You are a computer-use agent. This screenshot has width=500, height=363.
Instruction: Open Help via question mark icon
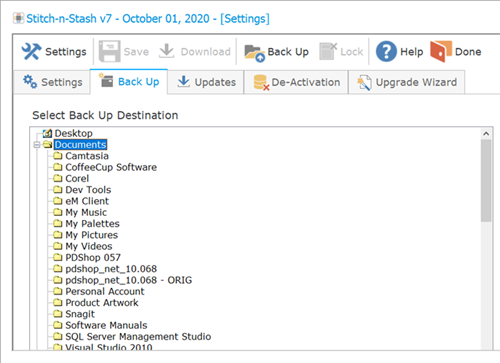click(386, 51)
